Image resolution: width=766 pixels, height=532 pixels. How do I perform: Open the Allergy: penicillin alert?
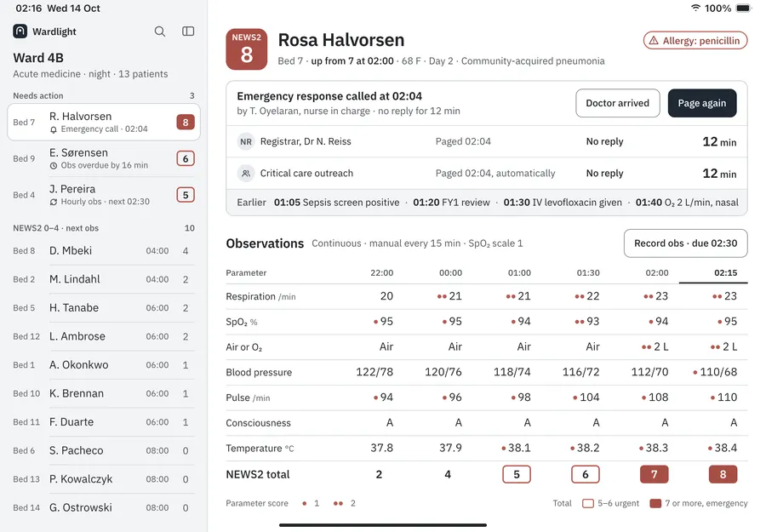pyautogui.click(x=695, y=41)
